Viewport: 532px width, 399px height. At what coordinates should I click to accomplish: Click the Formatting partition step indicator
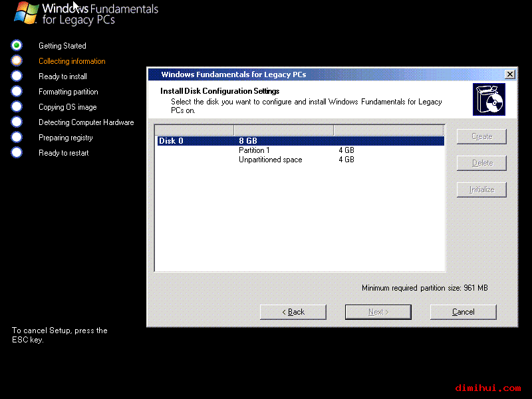coord(17,91)
